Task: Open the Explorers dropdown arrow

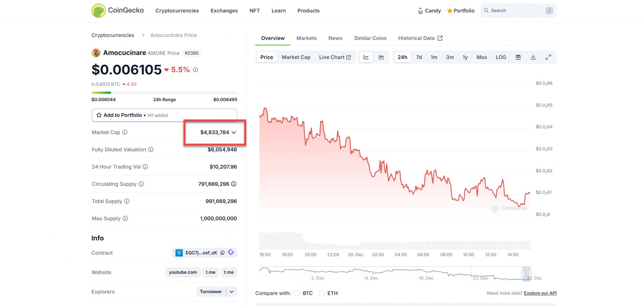Action: [x=232, y=292]
